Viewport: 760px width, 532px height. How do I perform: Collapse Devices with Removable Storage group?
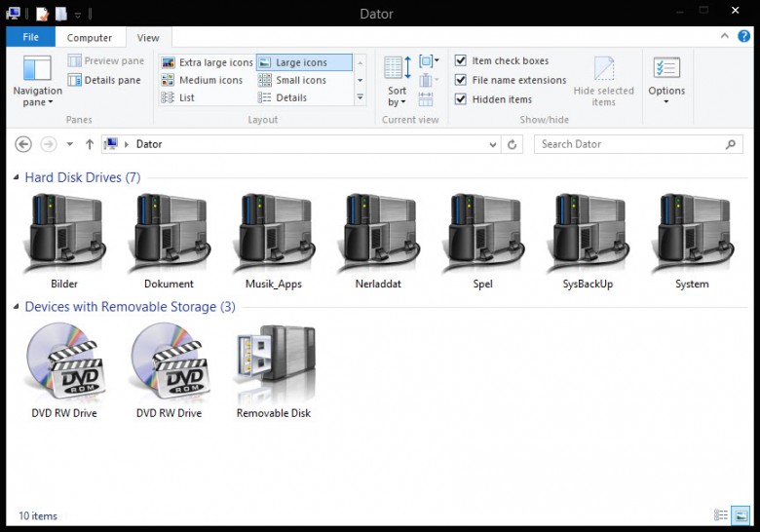(16, 307)
